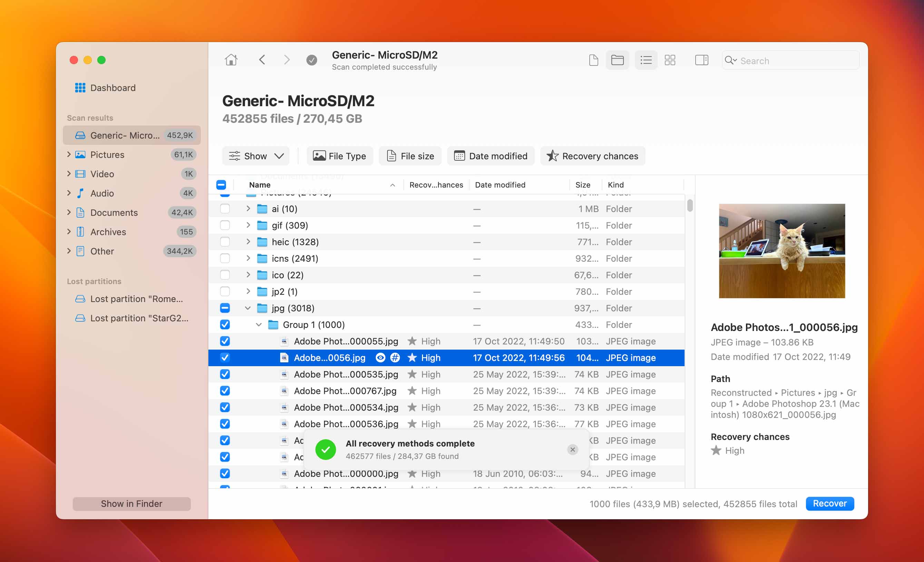Uncheck the Group 1 (1000) checkbox
924x562 pixels.
click(x=225, y=324)
